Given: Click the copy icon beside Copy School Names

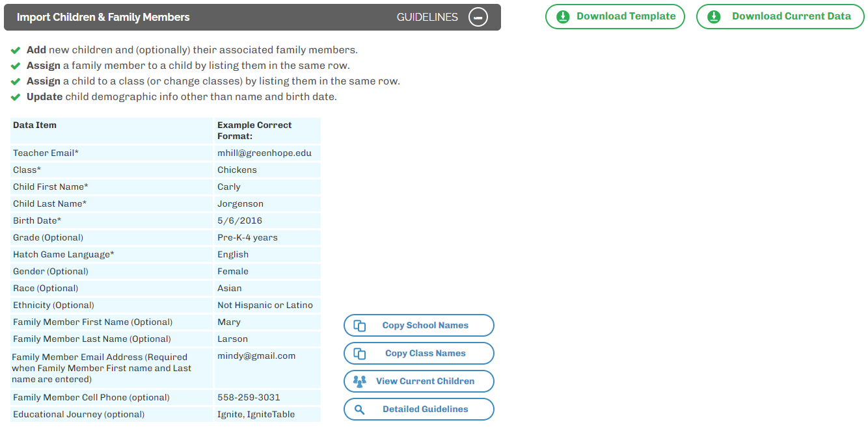Looking at the screenshot, I should pos(359,326).
